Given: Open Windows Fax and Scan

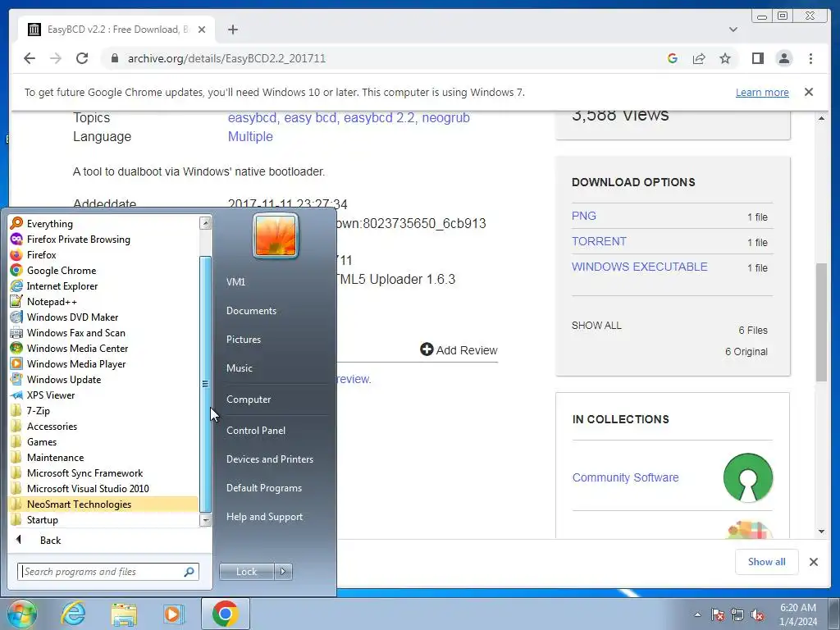Looking at the screenshot, I should (x=75, y=332).
